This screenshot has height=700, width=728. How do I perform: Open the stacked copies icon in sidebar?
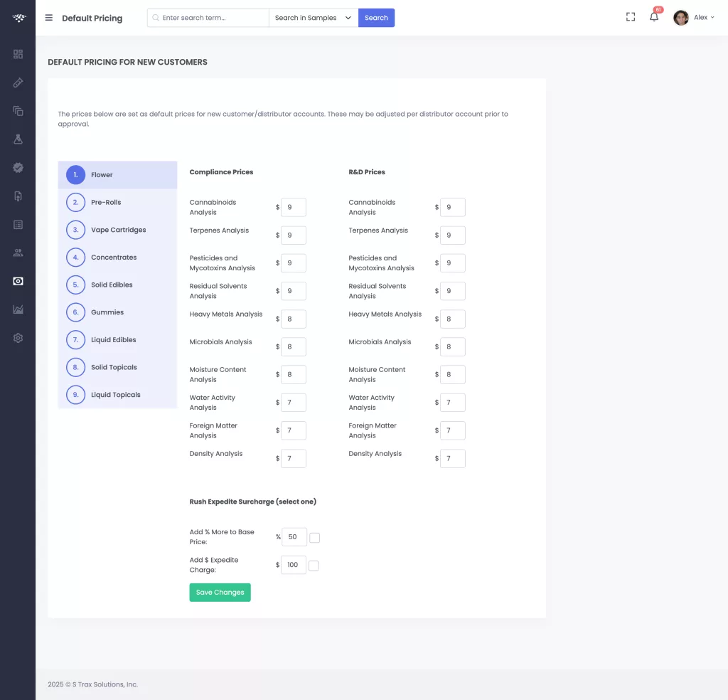(x=18, y=111)
